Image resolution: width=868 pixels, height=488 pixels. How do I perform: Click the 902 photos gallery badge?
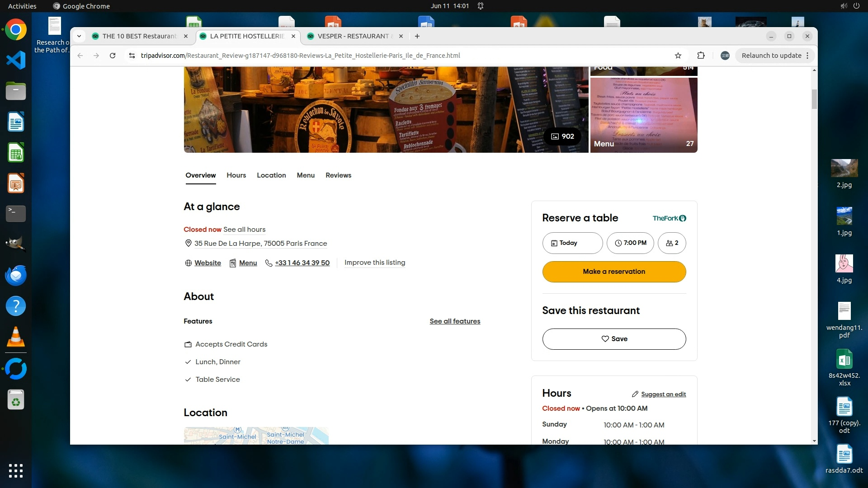coord(562,136)
